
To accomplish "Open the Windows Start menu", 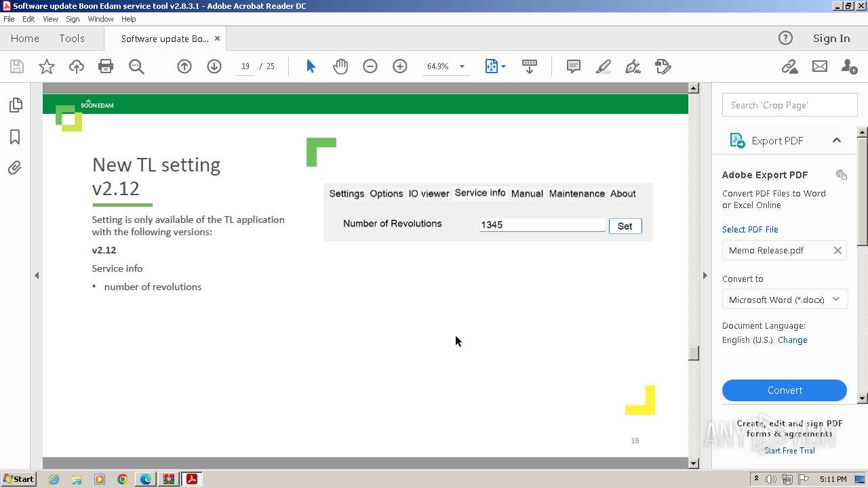I will click(x=19, y=479).
